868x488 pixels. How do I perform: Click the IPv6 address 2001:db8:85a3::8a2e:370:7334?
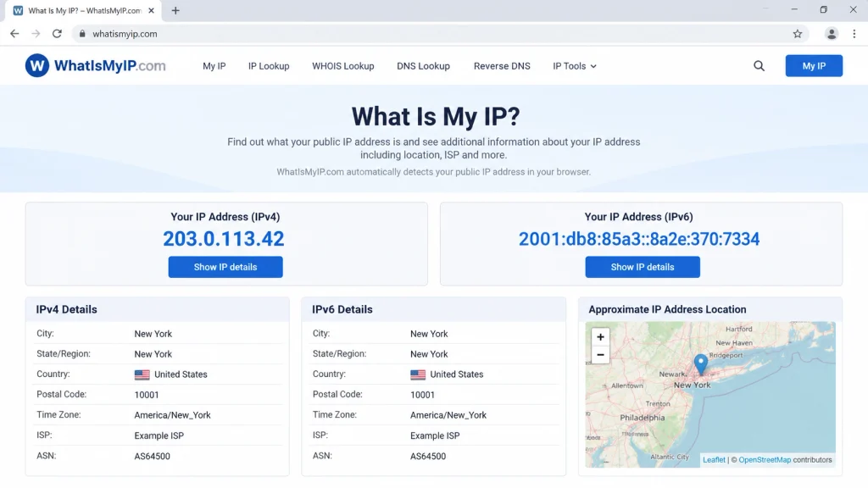point(639,238)
